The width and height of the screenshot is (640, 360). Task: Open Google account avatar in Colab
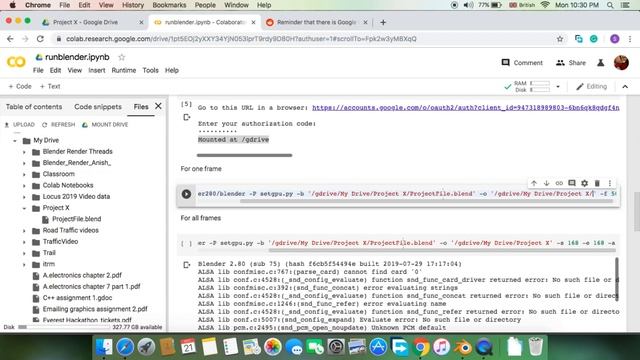[621, 62]
